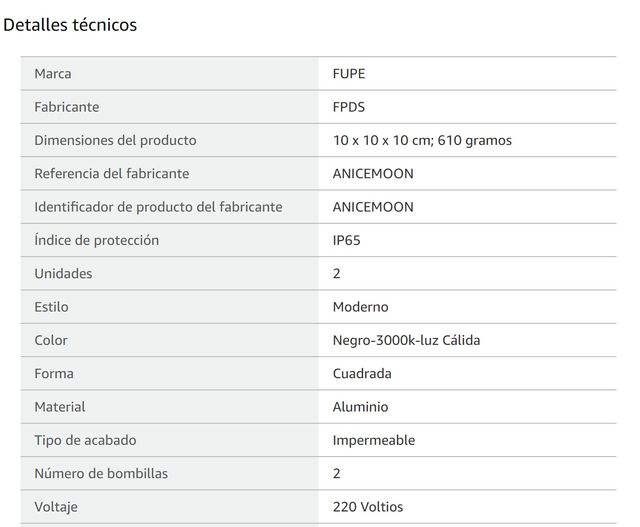Click the Detalles técnicos heading

(70, 25)
